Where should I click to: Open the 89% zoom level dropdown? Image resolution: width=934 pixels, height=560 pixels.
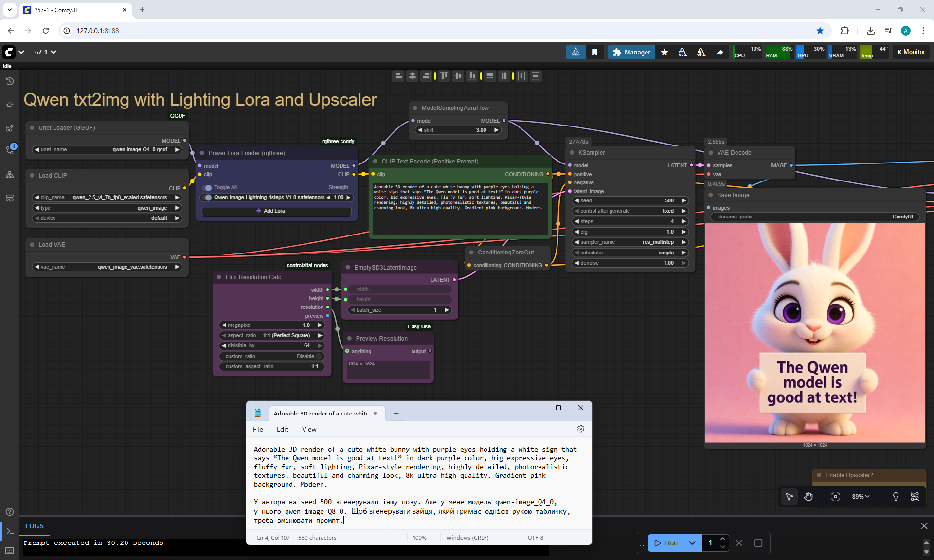pyautogui.click(x=861, y=496)
